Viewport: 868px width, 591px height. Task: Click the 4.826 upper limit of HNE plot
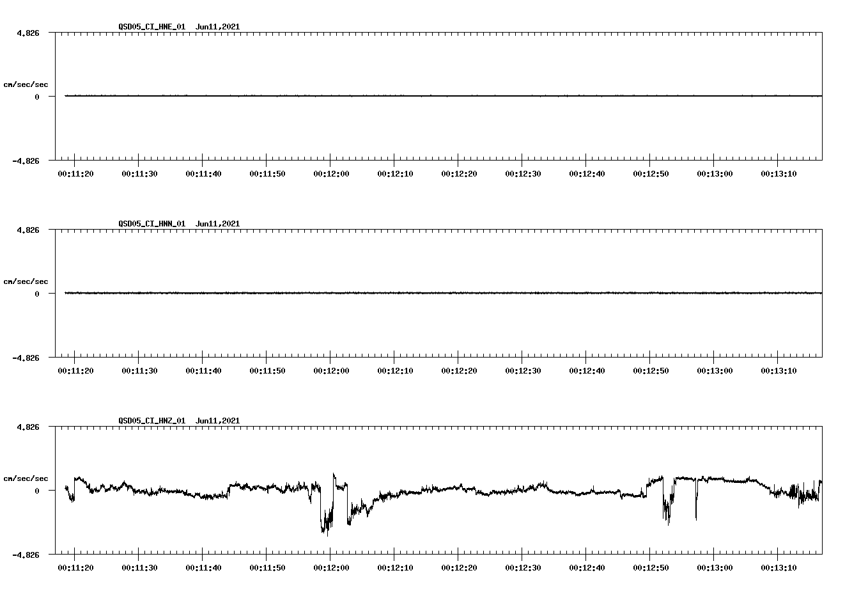coord(28,33)
